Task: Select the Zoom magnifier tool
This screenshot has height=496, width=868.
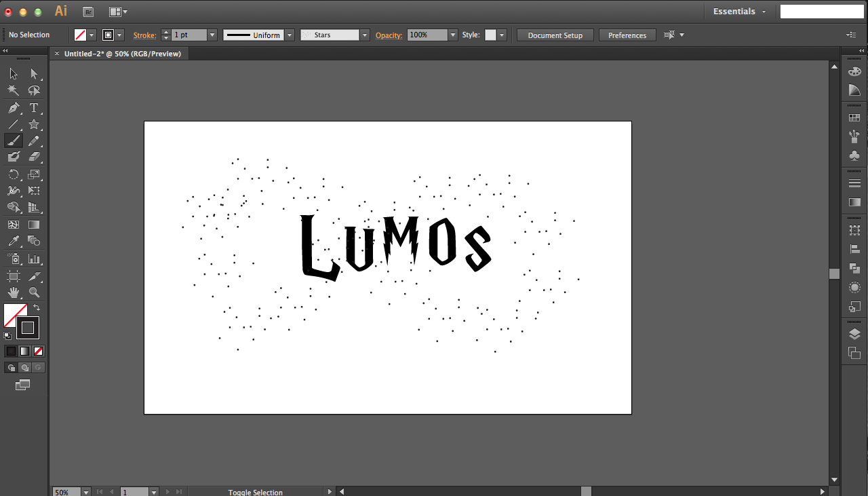Action: coord(34,292)
